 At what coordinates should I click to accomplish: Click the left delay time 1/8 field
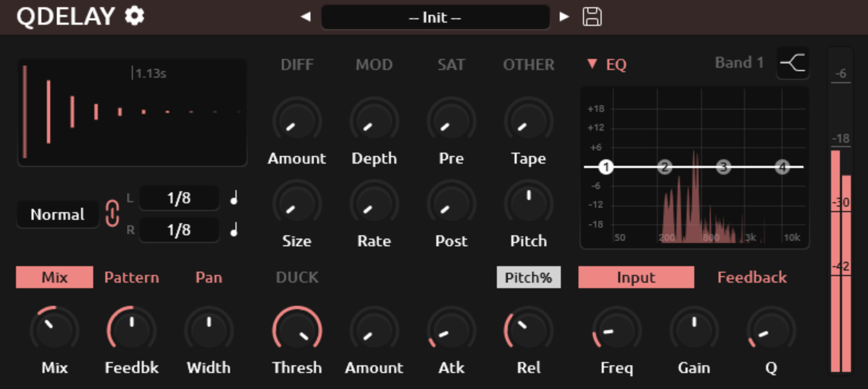click(179, 198)
